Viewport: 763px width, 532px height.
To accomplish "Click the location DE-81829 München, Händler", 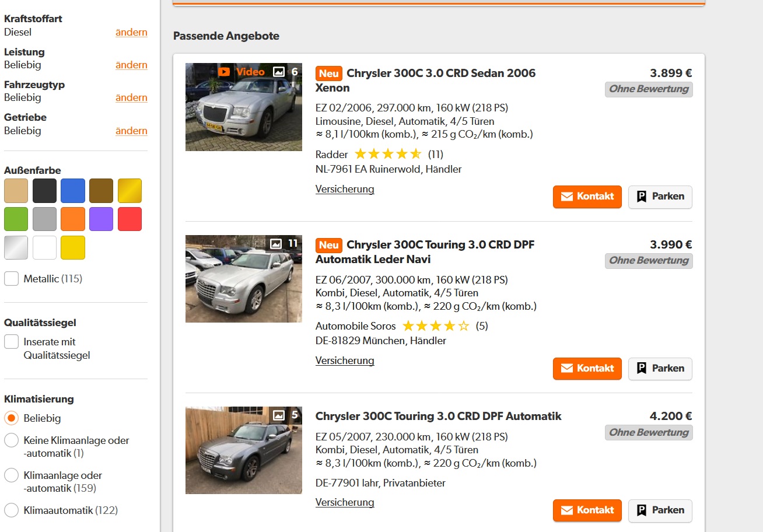I will point(381,341).
